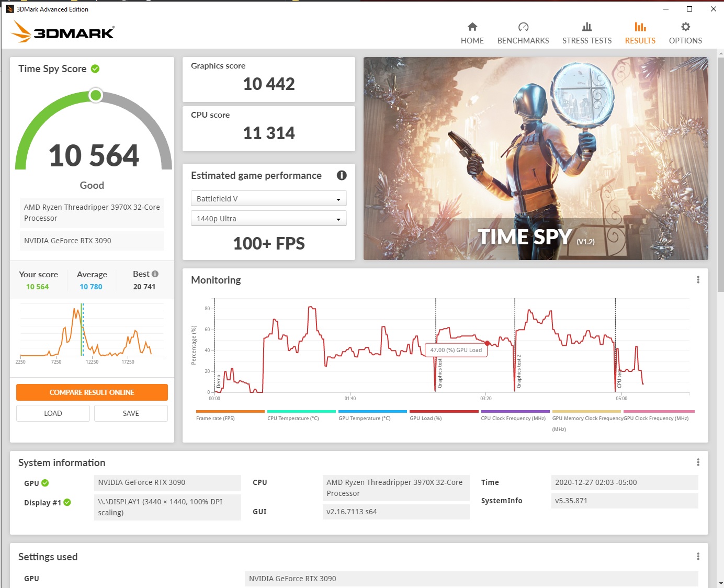Click the scrollbar down arrow
Image resolution: width=724 pixels, height=588 pixels.
pos(720,583)
